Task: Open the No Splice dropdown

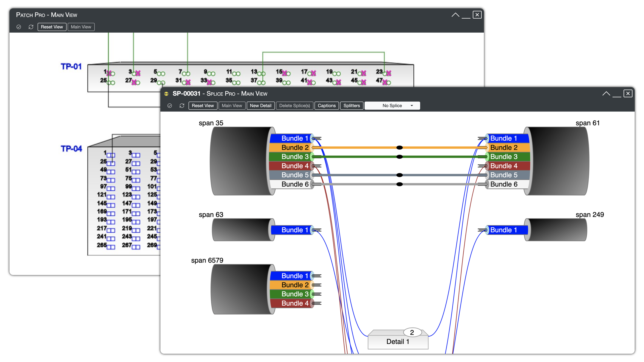Action: (x=392, y=106)
